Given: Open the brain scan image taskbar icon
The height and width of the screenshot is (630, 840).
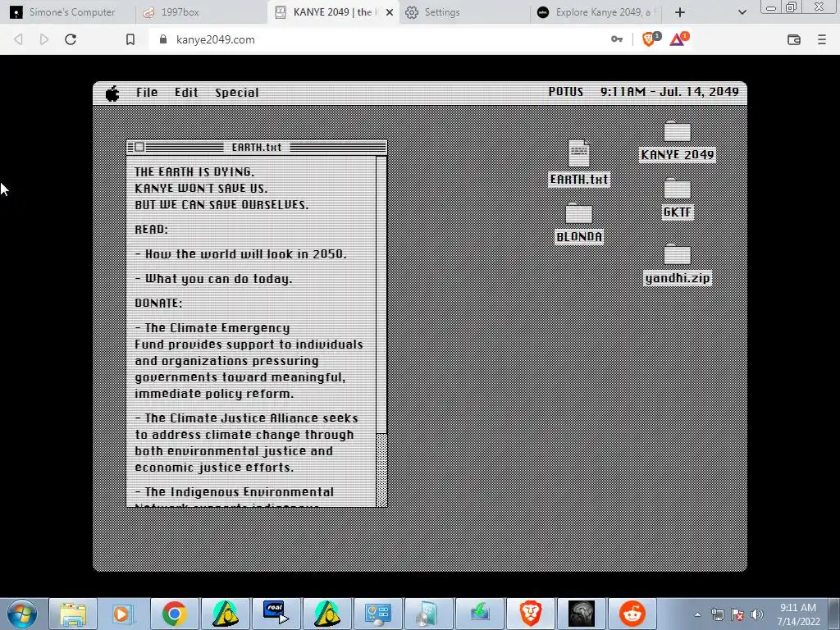Looking at the screenshot, I should 582,614.
